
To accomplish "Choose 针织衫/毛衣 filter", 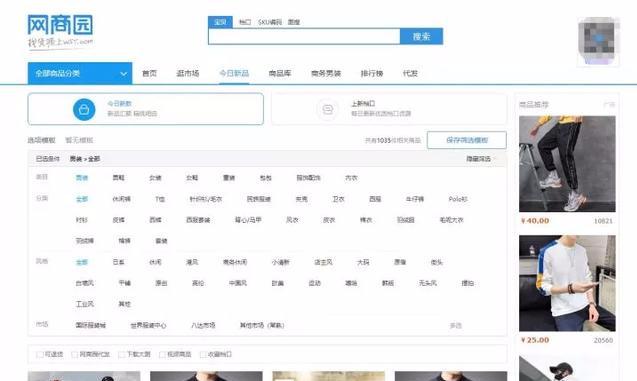I will point(206,199).
